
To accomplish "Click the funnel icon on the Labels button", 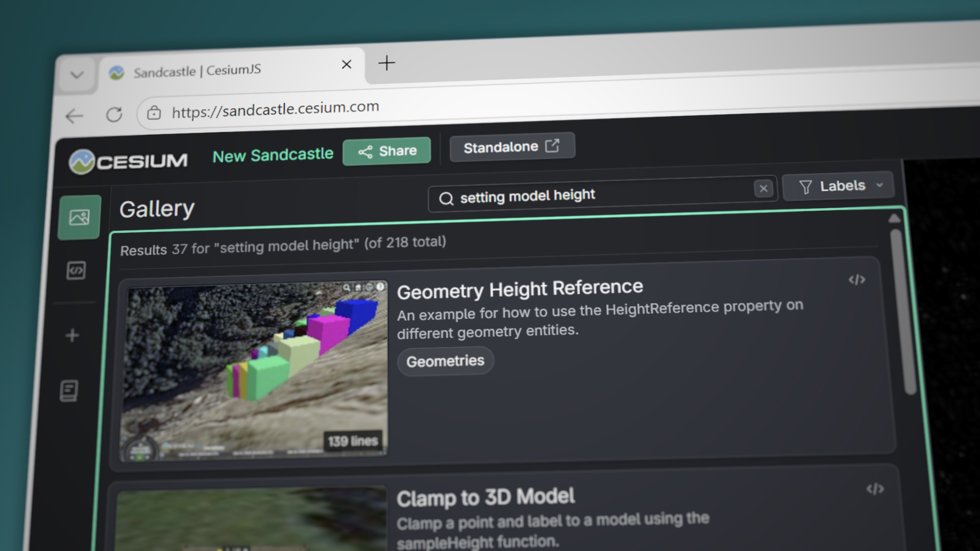I will point(805,187).
